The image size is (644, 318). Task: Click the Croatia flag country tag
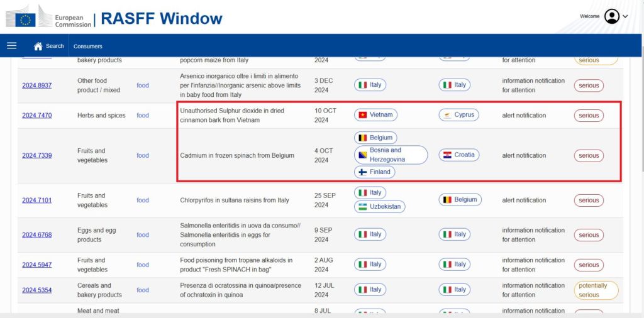[x=458, y=155]
